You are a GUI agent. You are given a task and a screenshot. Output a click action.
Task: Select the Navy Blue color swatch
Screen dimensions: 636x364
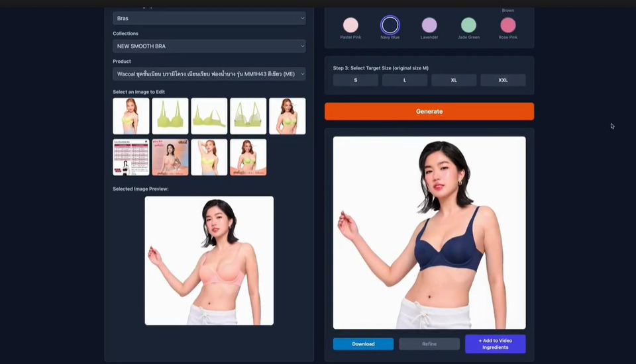click(390, 25)
